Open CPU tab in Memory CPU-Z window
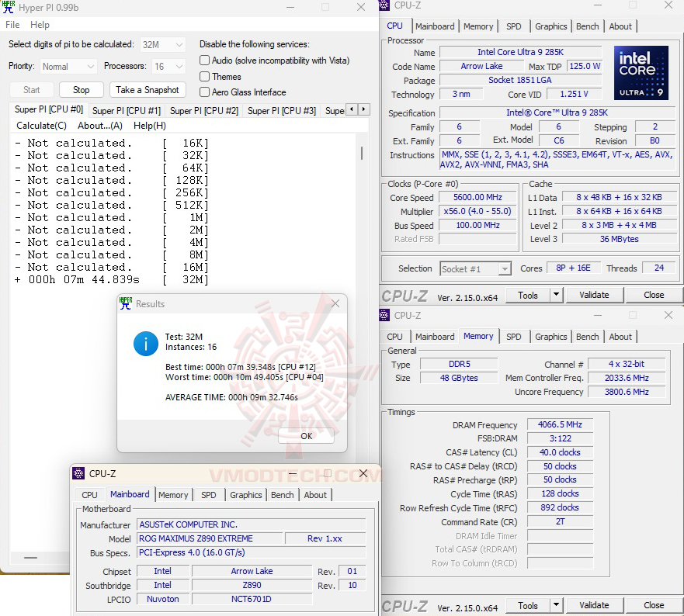 click(394, 337)
